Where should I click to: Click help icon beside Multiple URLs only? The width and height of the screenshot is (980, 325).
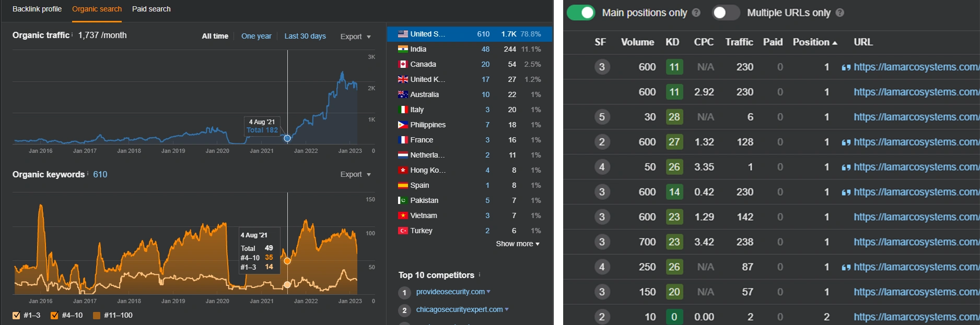[x=840, y=13]
